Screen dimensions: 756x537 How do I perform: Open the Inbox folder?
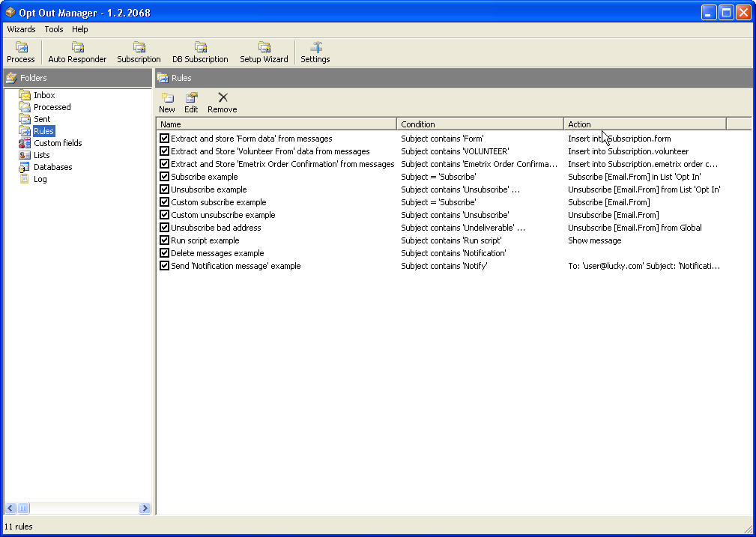[x=44, y=95]
